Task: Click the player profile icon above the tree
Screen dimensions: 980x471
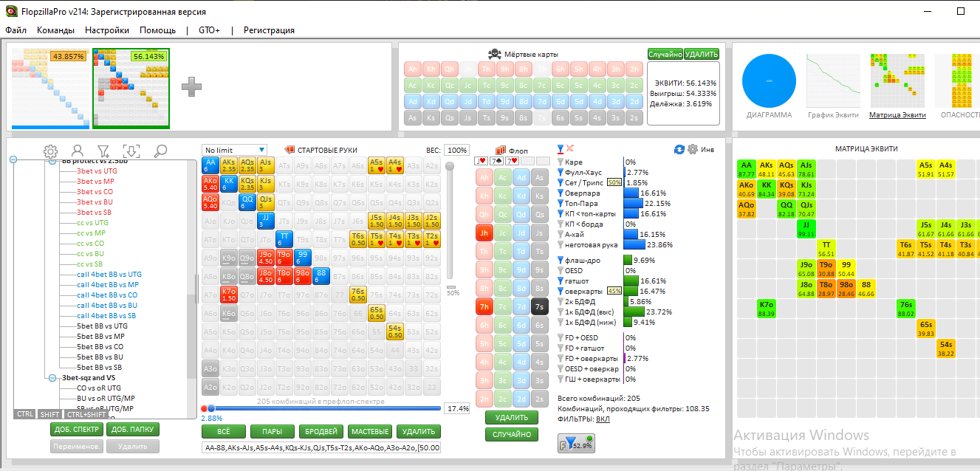Action: (x=78, y=151)
